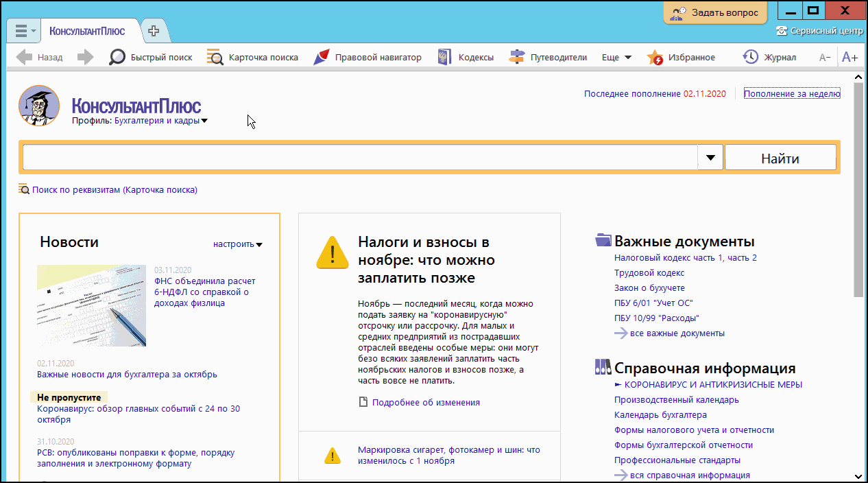Click the vertical scrollbar thumb

coord(858,190)
